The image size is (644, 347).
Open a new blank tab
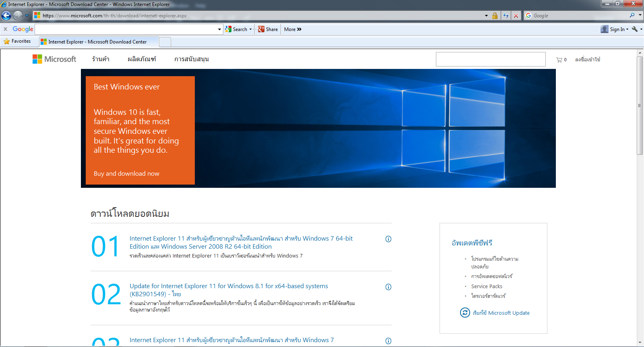pyautogui.click(x=165, y=42)
